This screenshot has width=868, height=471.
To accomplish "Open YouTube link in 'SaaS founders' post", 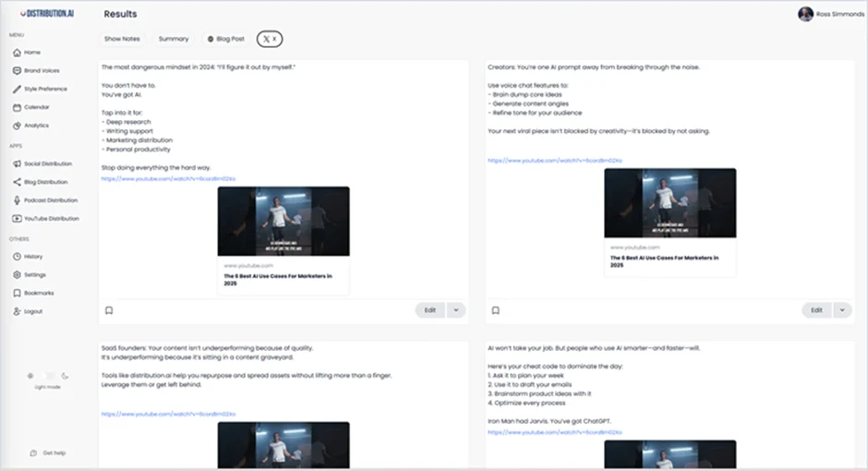I will point(168,414).
